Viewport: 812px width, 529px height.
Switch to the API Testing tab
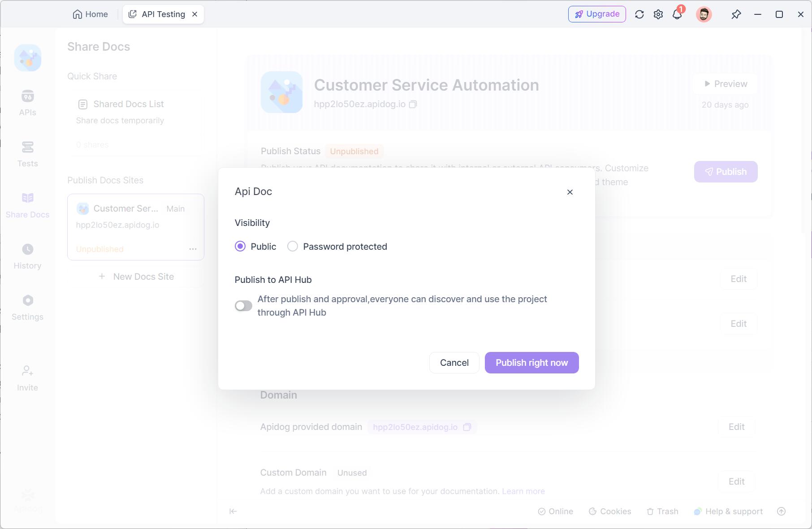(164, 14)
